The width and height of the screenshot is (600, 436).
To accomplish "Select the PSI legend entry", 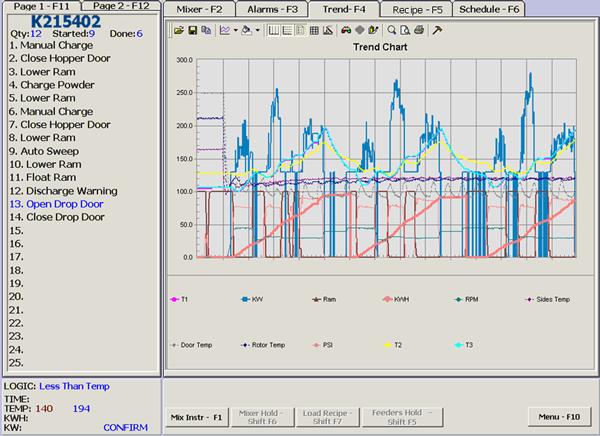I will (x=323, y=345).
